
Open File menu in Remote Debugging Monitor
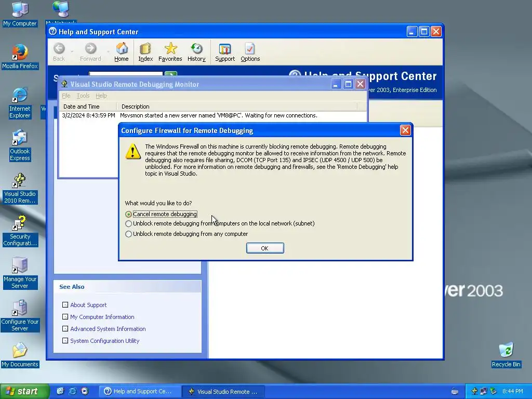66,96
